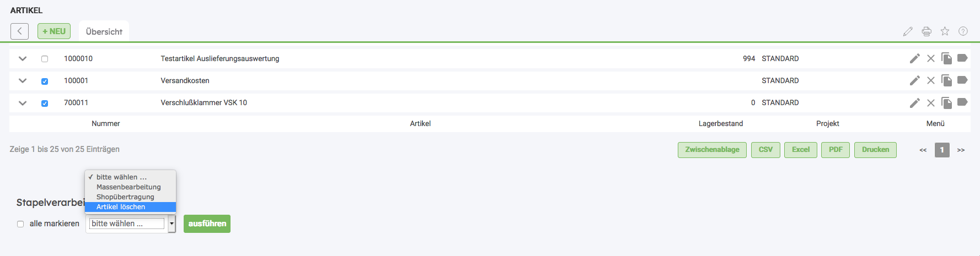Expand the row details for article 1000010
The image size is (980, 256).
(23, 58)
